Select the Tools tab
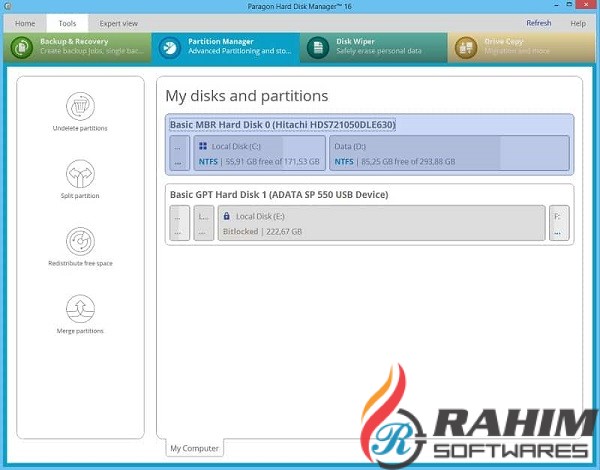The width and height of the screenshot is (600, 470). pyautogui.click(x=67, y=23)
